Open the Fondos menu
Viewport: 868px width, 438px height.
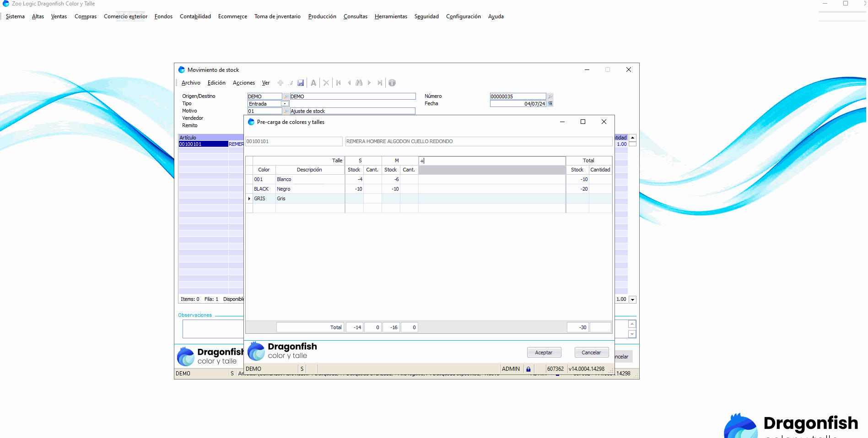(x=163, y=16)
